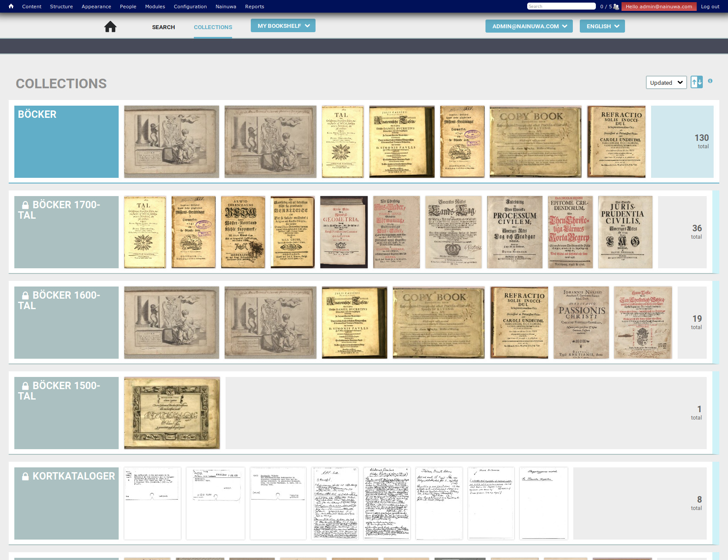Open the first Kortkataloger card thumbnail

click(x=153, y=503)
